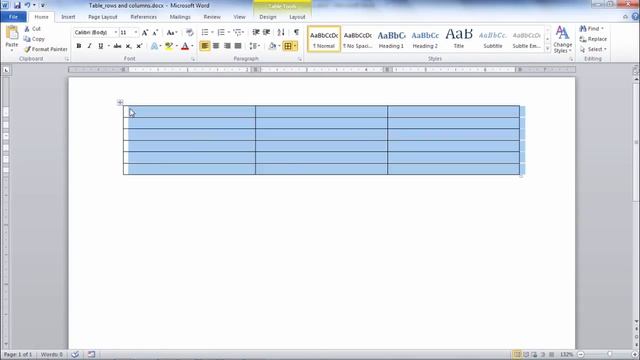Click the Replace button

(x=593, y=39)
